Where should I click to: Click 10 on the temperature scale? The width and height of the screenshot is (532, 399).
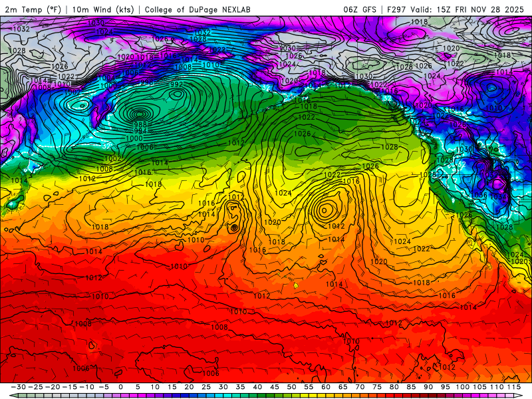click(155, 387)
